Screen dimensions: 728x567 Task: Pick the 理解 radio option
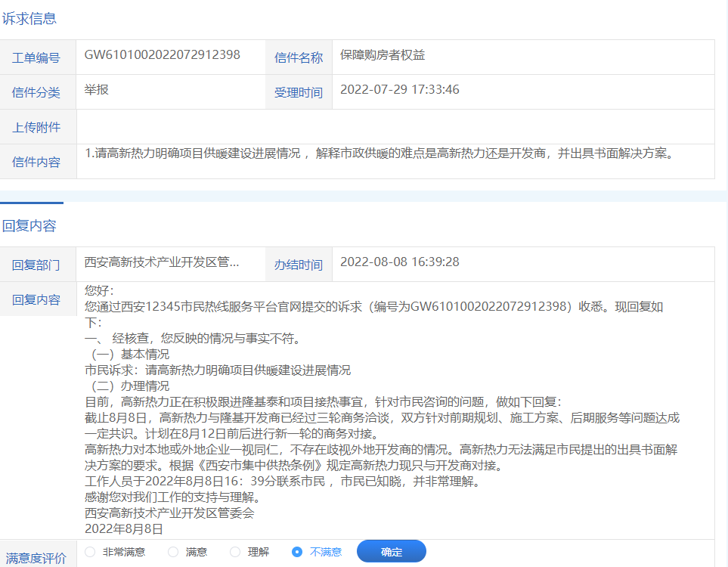(235, 552)
